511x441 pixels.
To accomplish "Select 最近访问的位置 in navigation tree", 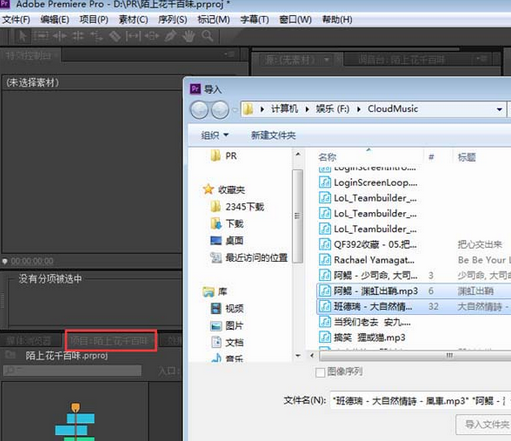I will (x=249, y=257).
